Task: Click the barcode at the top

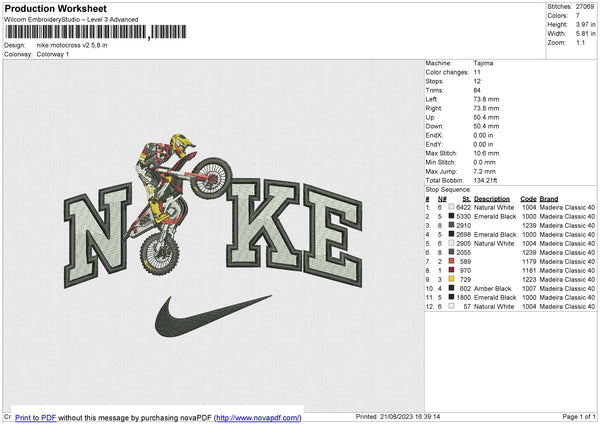Action: pos(96,32)
